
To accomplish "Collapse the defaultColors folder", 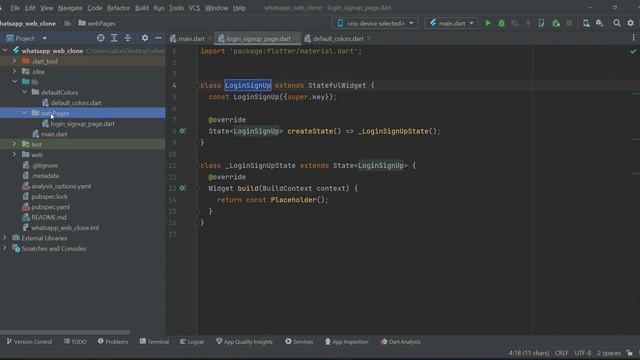I will point(24,92).
